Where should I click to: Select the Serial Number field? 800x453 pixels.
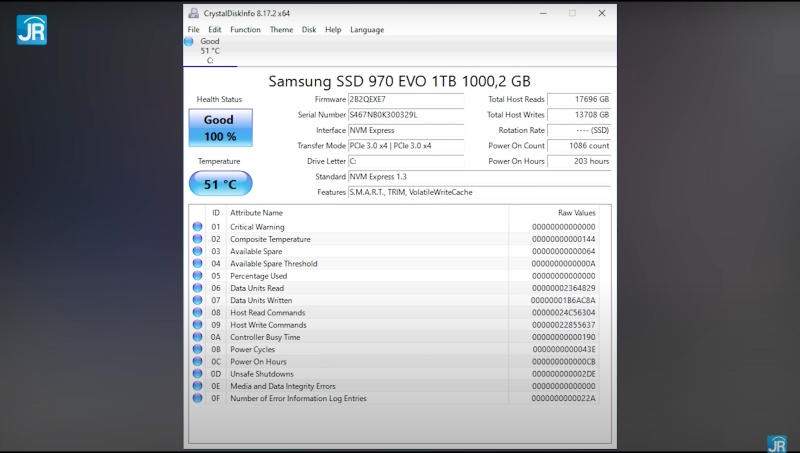pos(405,115)
